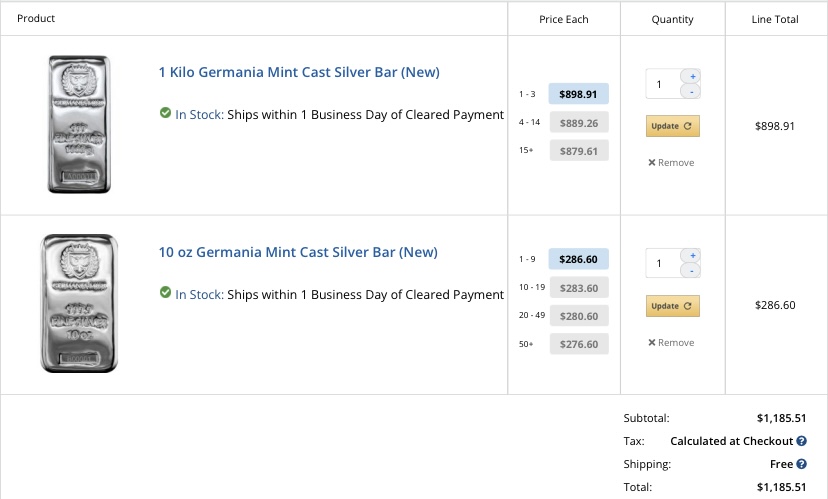Increase quantity of 1 Kilo silver bar
Screen dimensions: 828x499
click(x=693, y=76)
